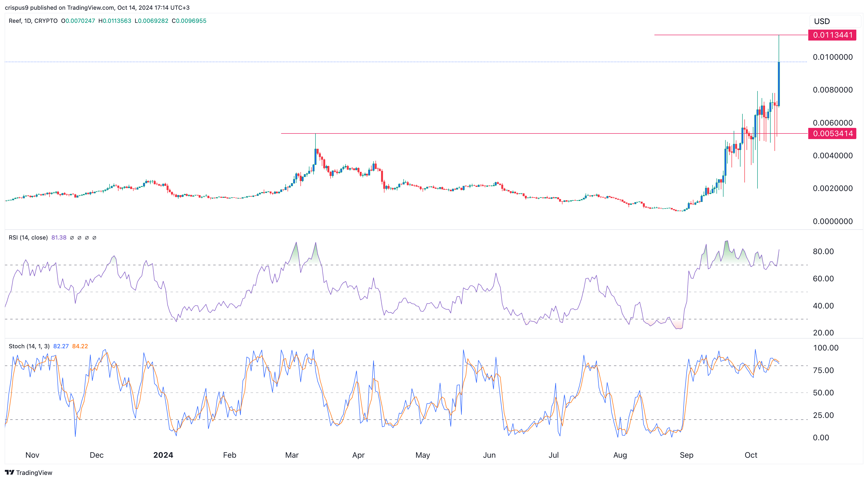Click the Stoch 50.00 axis label
Image resolution: width=868 pixels, height=481 pixels.
tap(823, 393)
